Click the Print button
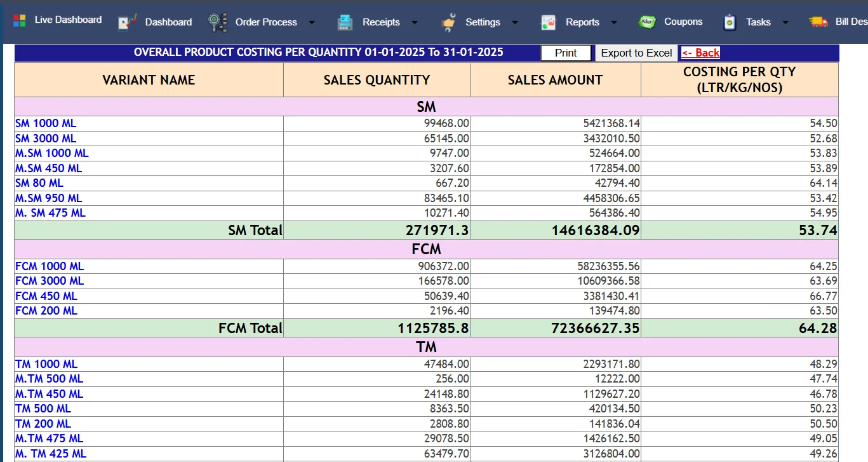This screenshot has width=868, height=462. (566, 53)
